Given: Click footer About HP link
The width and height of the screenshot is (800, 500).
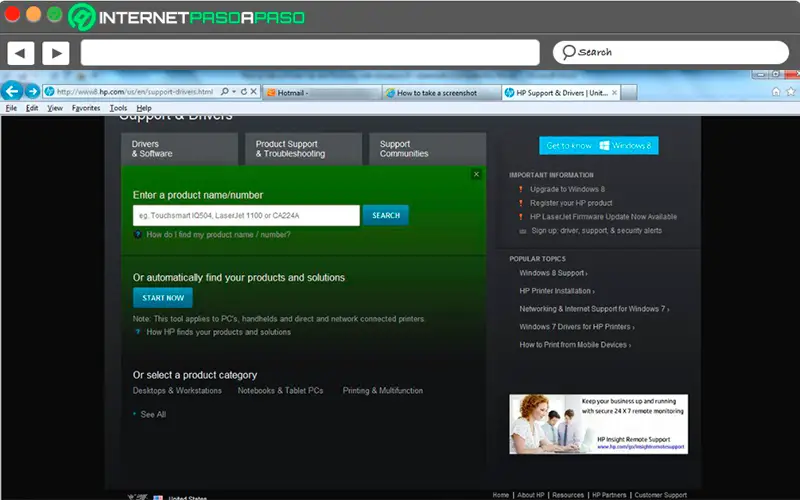Looking at the screenshot, I should click(x=531, y=495).
